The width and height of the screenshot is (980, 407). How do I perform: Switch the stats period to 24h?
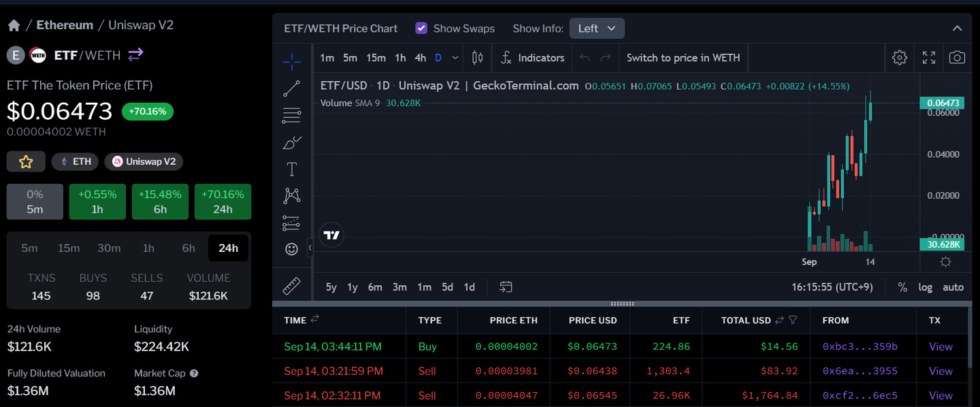pyautogui.click(x=228, y=248)
